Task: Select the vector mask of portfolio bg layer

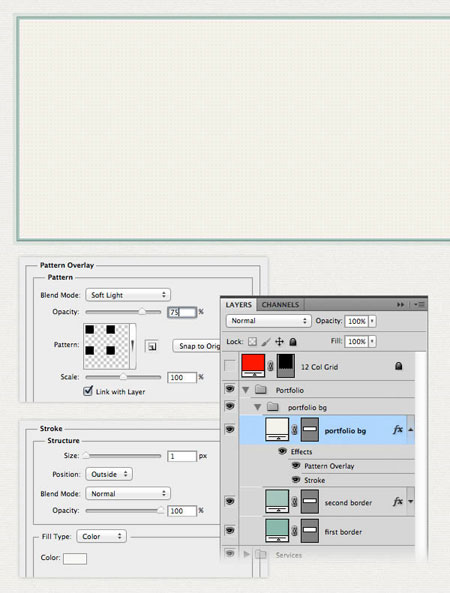Action: (310, 430)
